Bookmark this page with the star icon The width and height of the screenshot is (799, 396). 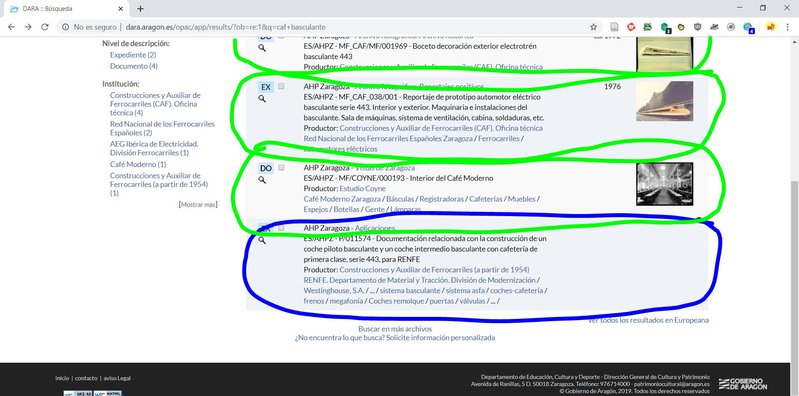point(593,27)
